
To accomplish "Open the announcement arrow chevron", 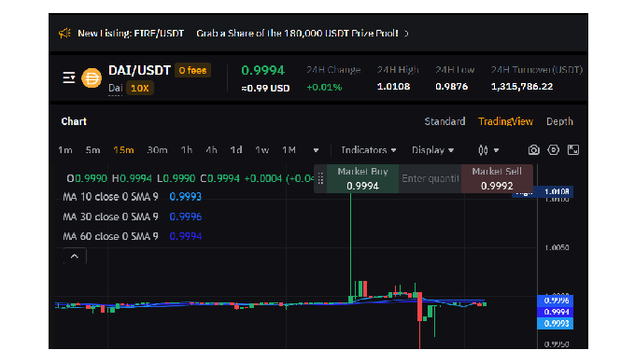I will coord(406,34).
